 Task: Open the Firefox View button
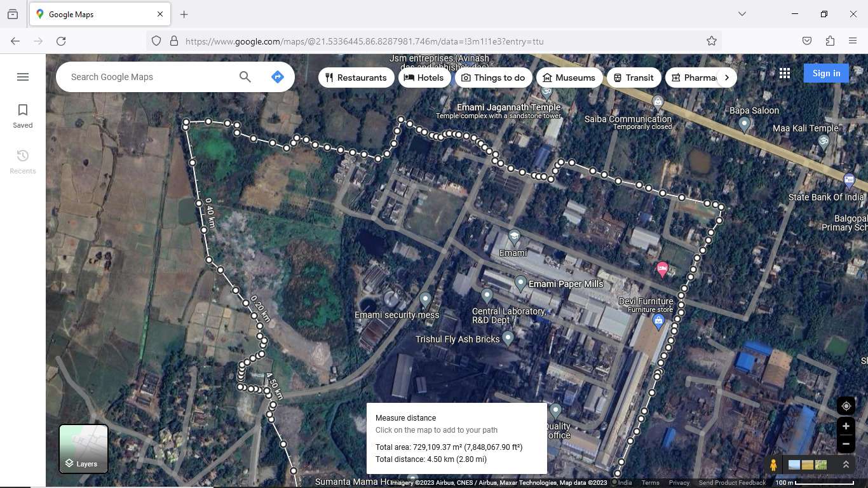point(13,14)
